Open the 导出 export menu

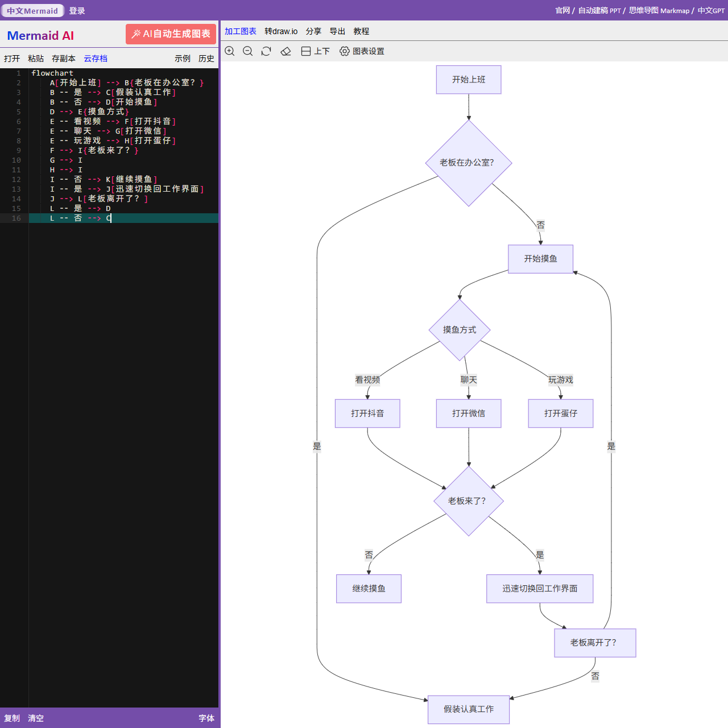tap(337, 31)
